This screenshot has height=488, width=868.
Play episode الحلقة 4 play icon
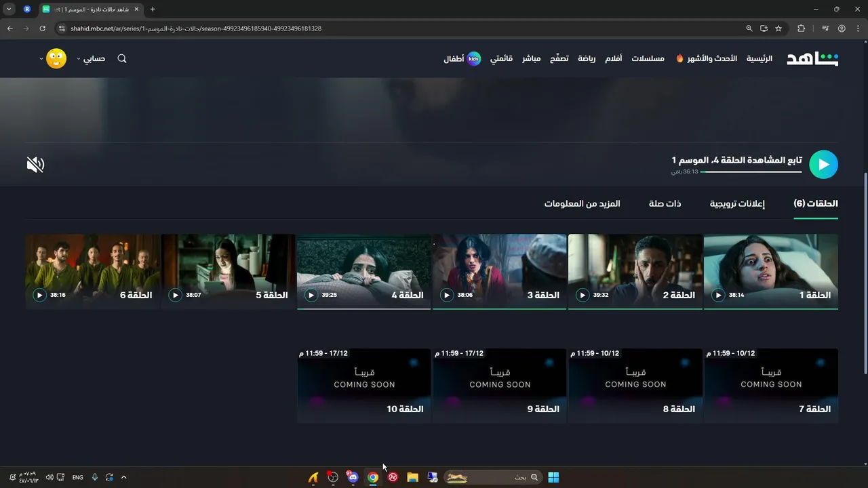[x=311, y=295]
